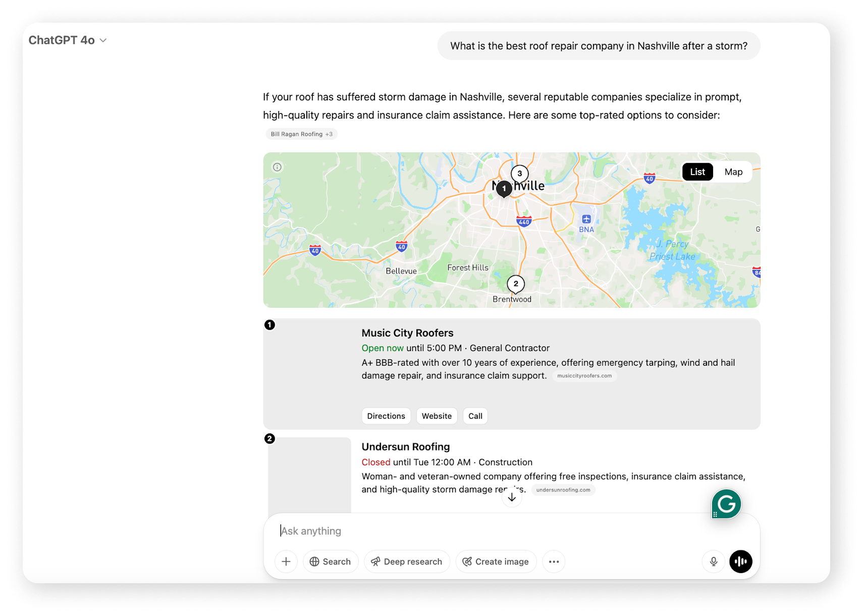
Task: Call Music City Roofers
Action: (475, 416)
